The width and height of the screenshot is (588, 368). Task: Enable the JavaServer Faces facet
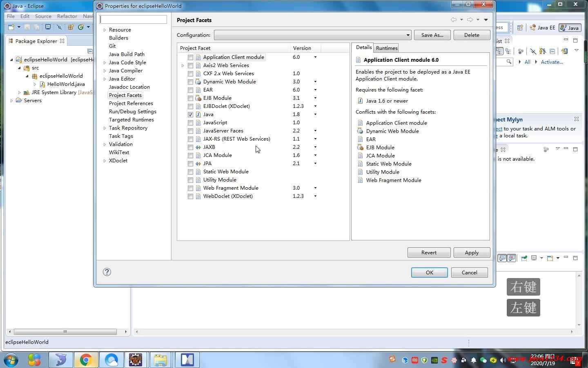click(190, 131)
